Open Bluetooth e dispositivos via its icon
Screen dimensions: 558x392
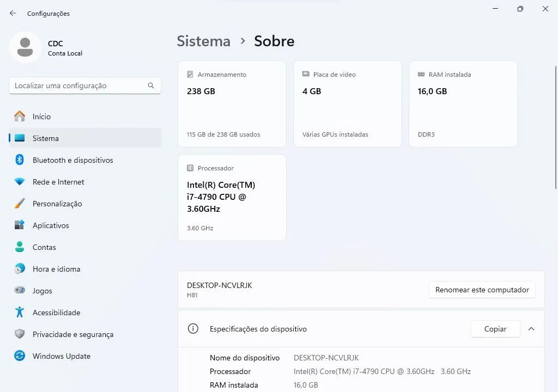point(20,160)
